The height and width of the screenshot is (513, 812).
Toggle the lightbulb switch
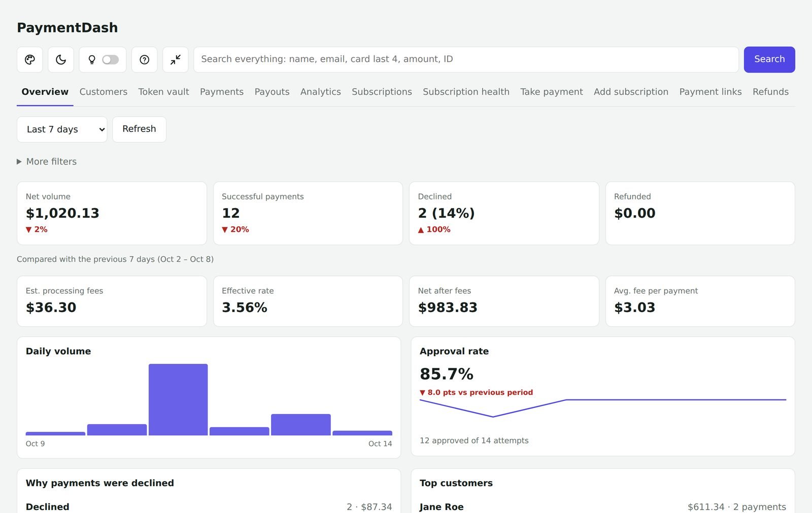coord(110,59)
